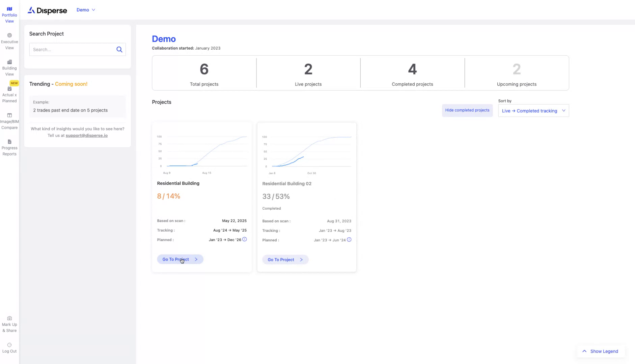
Task: Open the Executive View from the sidebar
Action: pyautogui.click(x=9, y=40)
